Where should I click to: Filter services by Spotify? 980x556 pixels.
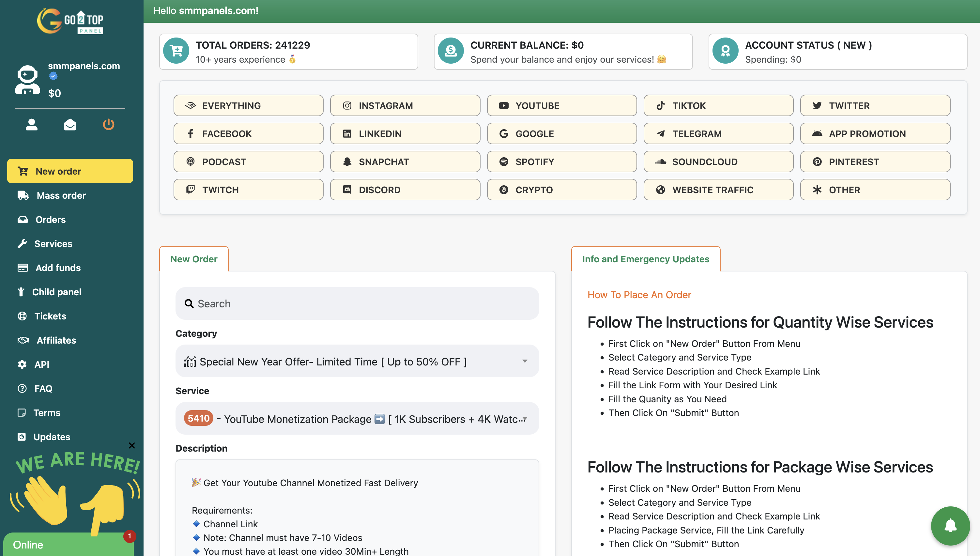561,162
